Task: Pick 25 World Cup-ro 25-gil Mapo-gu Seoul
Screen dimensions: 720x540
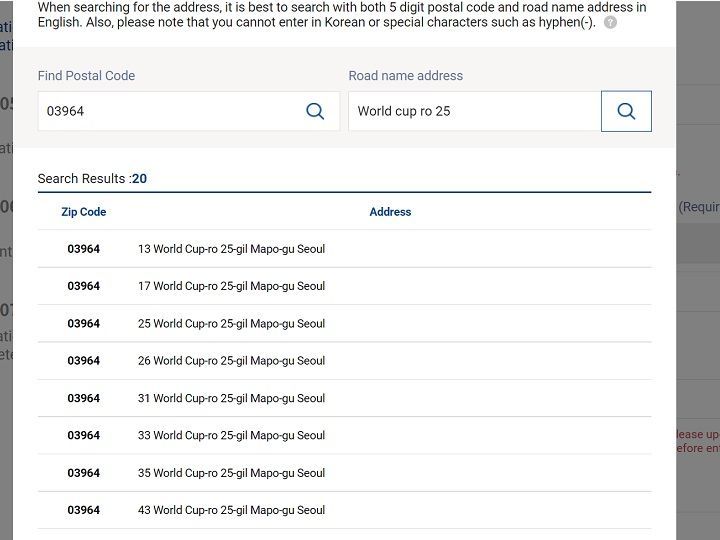Action: (x=231, y=324)
